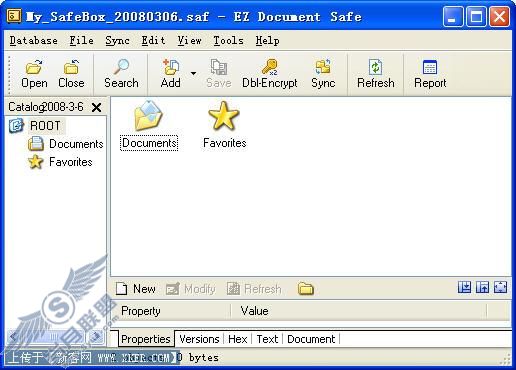The height and width of the screenshot is (370, 516).
Task: Click the application icon in the title bar
Action: (x=14, y=16)
